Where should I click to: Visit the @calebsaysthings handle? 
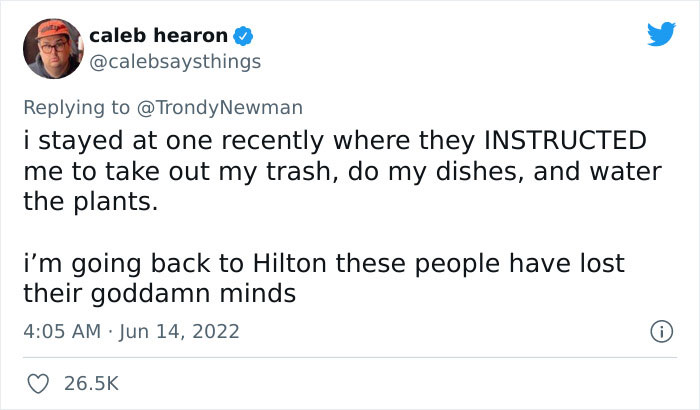click(x=175, y=62)
